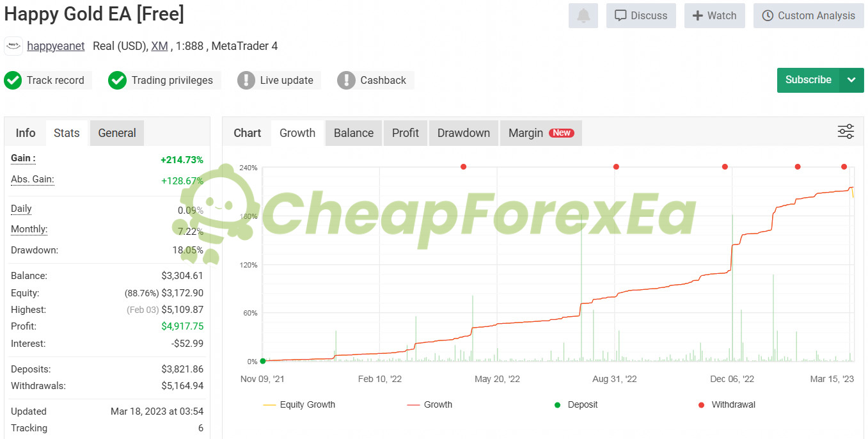Click the green deposit marker on chart
868x439 pixels.
coord(263,361)
